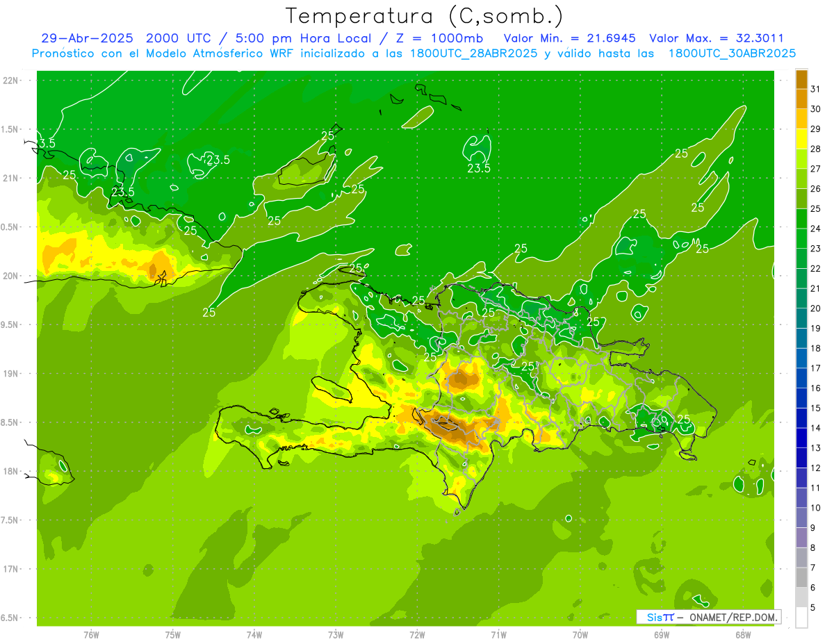Click the dark blue swatch between 12 and 13

801,458
